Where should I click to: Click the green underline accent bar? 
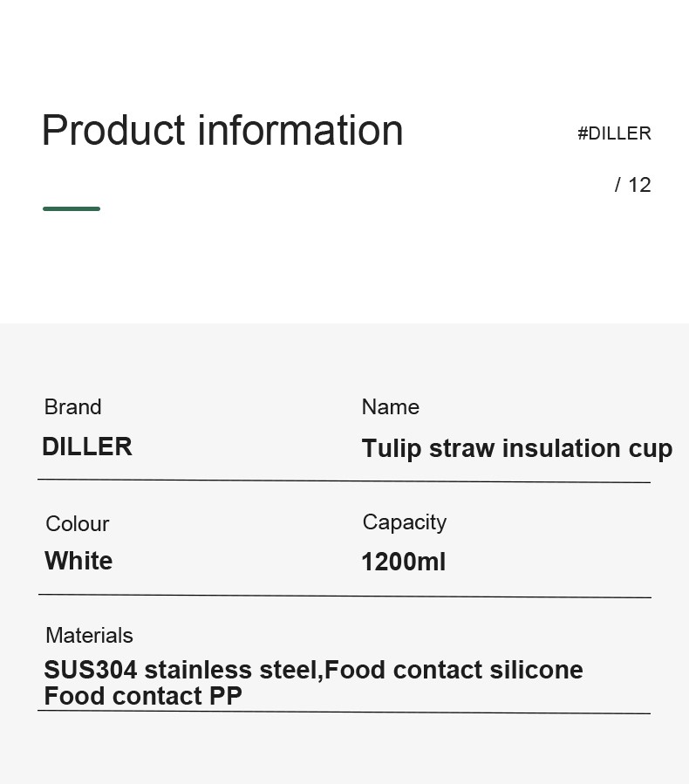pos(72,208)
